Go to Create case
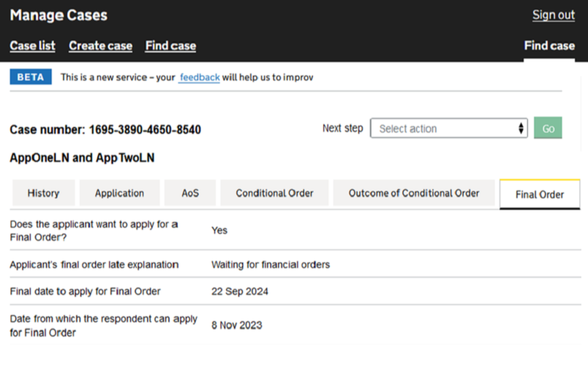 point(100,46)
